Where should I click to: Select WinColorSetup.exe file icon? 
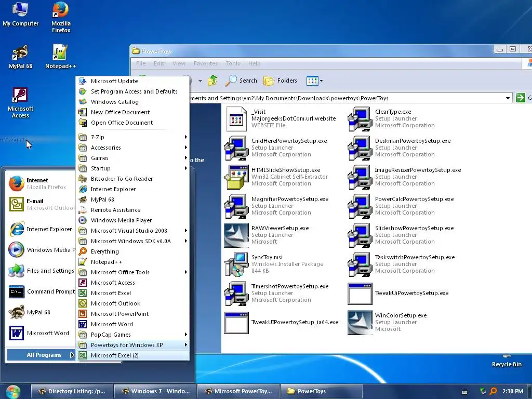click(360, 323)
